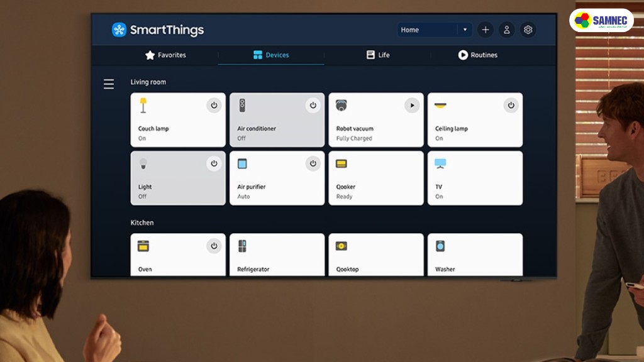Switch to the Favorites tab

tap(165, 55)
